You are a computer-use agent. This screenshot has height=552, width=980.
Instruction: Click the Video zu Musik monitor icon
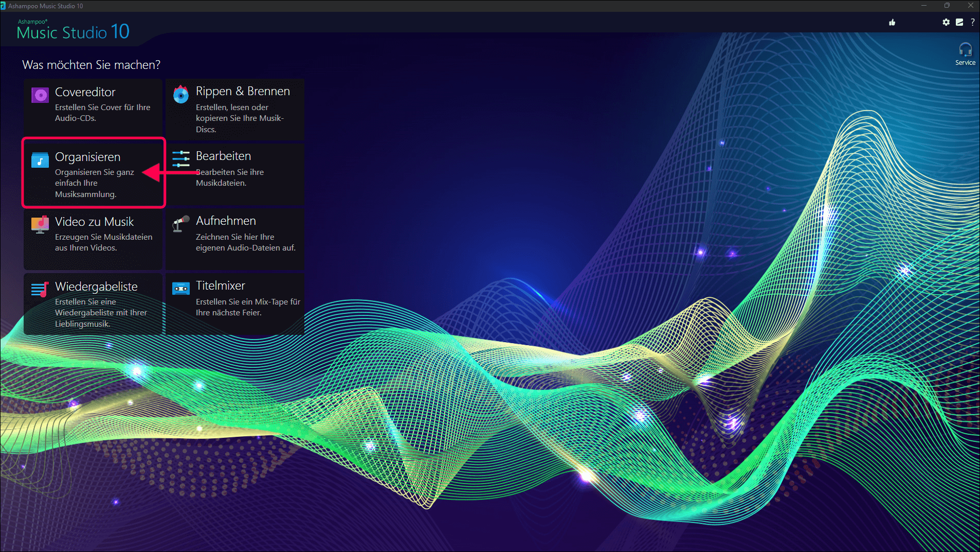pyautogui.click(x=40, y=225)
